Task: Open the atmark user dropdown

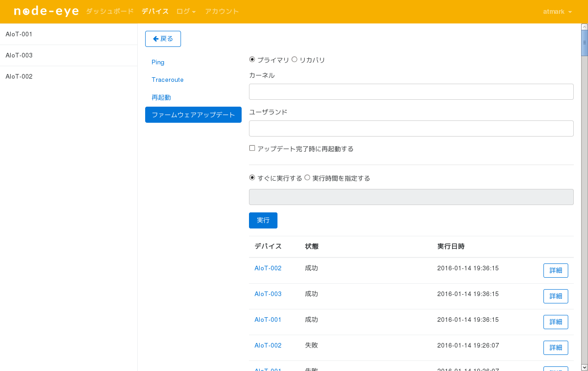Action: (557, 11)
